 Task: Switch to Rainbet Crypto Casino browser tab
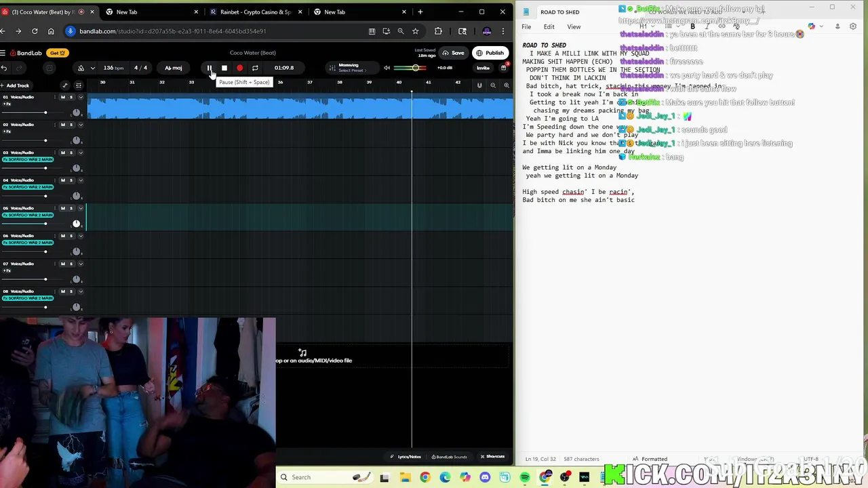pos(254,12)
